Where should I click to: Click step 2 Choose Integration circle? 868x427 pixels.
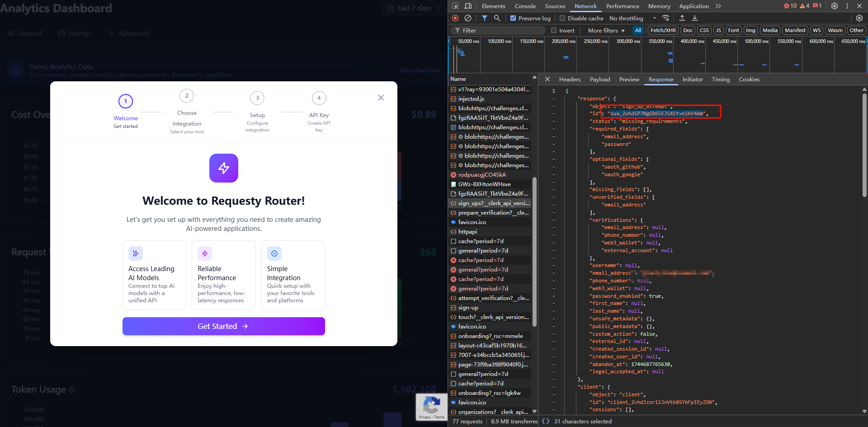[187, 96]
